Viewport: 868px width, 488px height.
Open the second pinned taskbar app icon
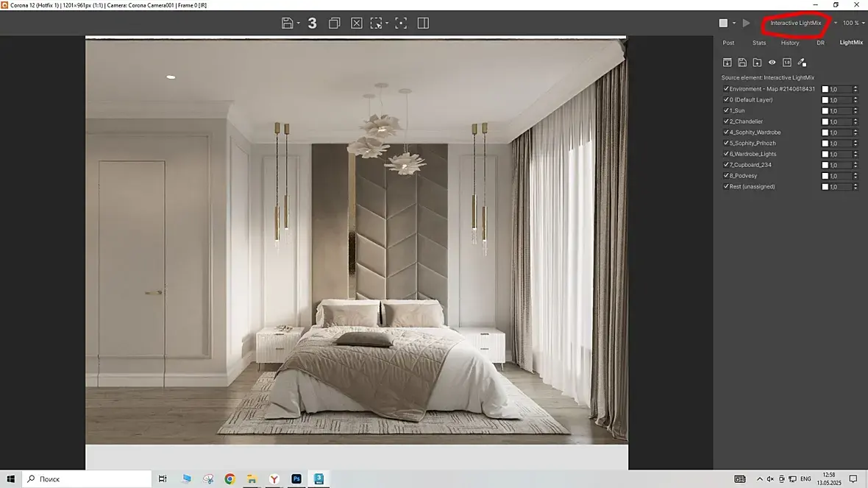tap(207, 478)
